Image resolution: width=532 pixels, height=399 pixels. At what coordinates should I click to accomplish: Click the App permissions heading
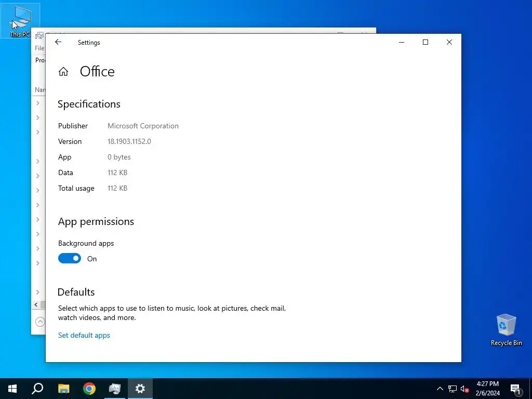(x=96, y=221)
